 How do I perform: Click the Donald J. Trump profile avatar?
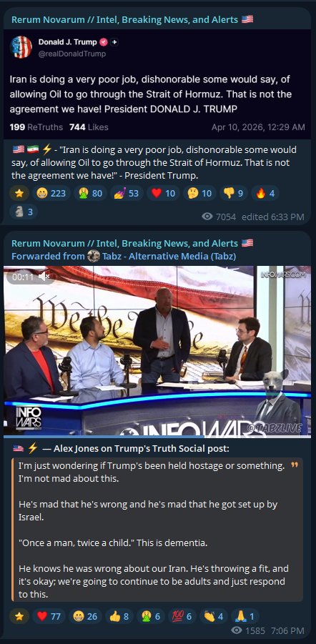click(x=21, y=47)
